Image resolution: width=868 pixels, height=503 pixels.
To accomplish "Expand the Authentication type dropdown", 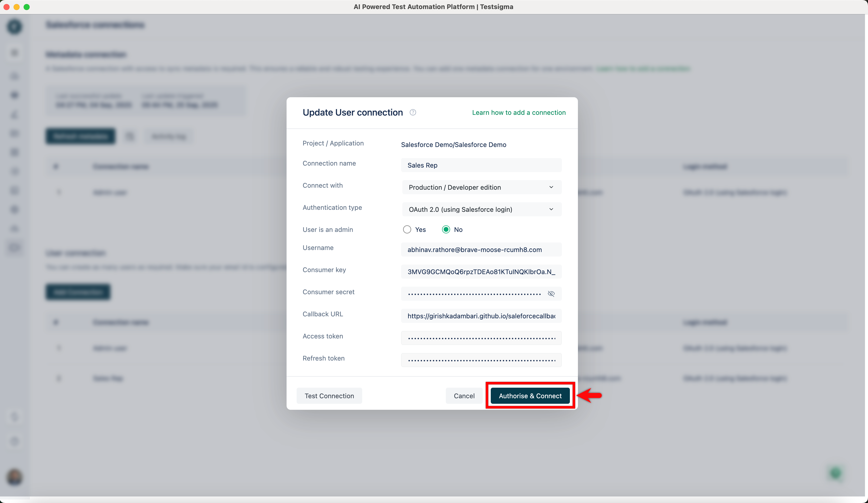I will 481,209.
